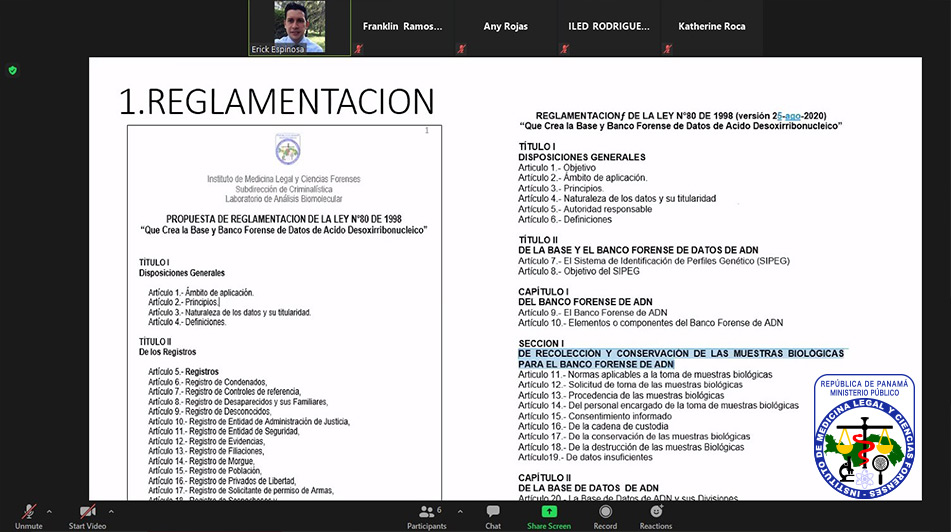Click 'CAPÍTULO II' heading
Viewport: 951px width, 532px height.
pos(545,477)
